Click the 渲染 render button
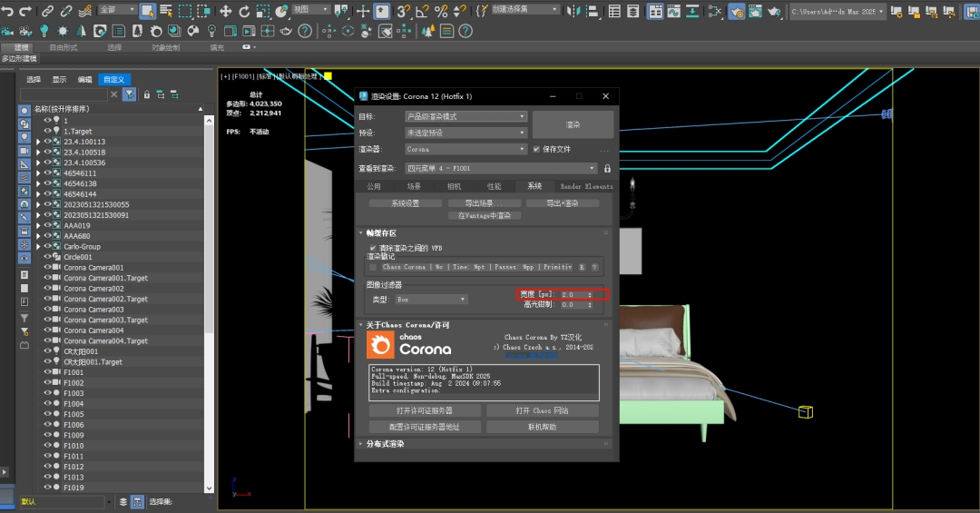This screenshot has width=980, height=513. coord(573,124)
